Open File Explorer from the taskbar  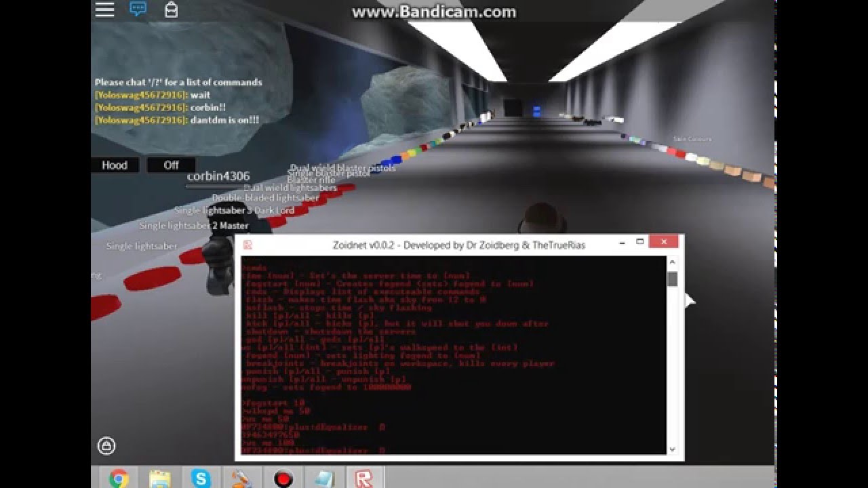pos(160,479)
